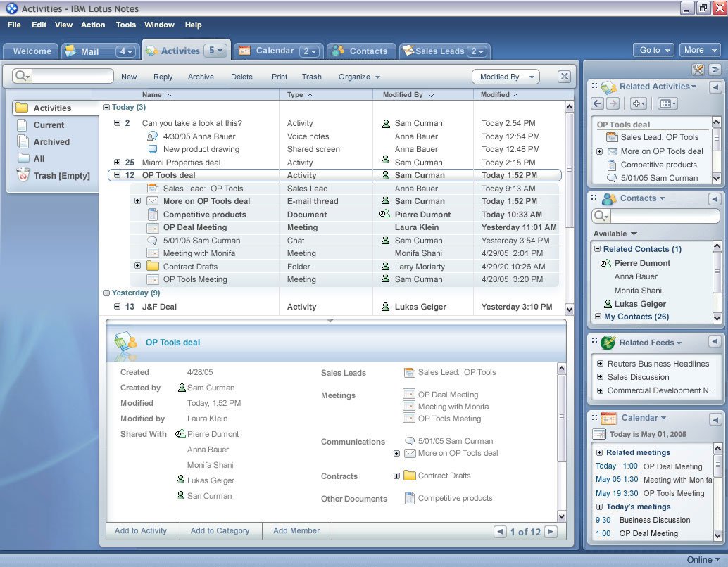
Task: Click Add to Category button
Action: click(220, 530)
